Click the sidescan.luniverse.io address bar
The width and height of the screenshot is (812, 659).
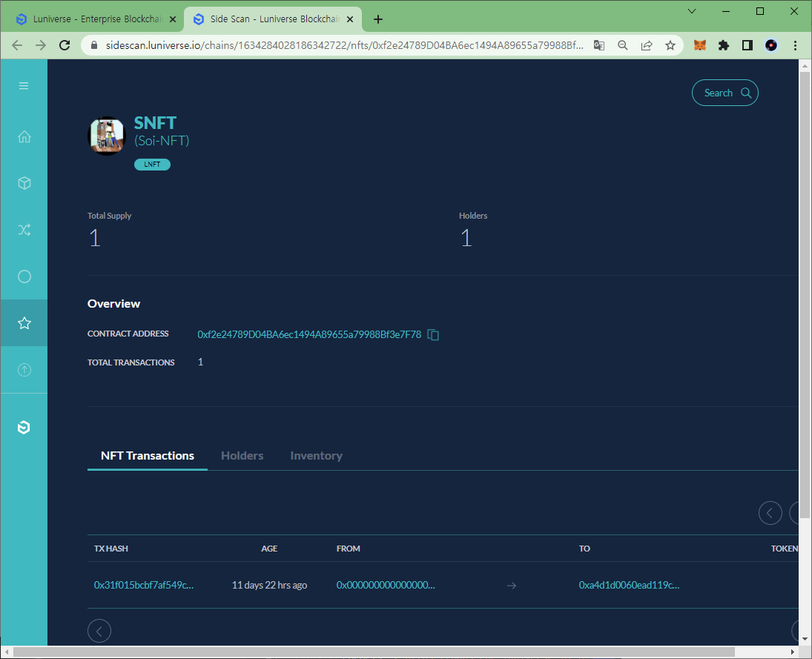tap(344, 45)
